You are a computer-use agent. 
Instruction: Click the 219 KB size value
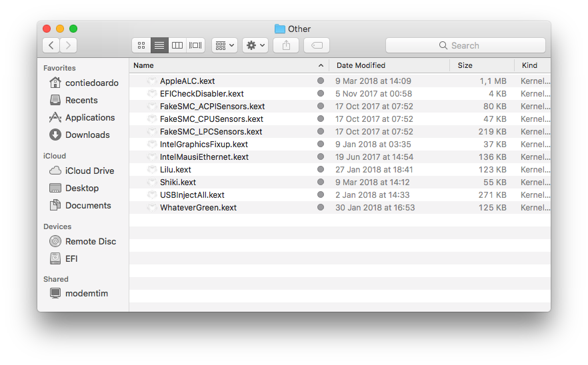pyautogui.click(x=493, y=131)
